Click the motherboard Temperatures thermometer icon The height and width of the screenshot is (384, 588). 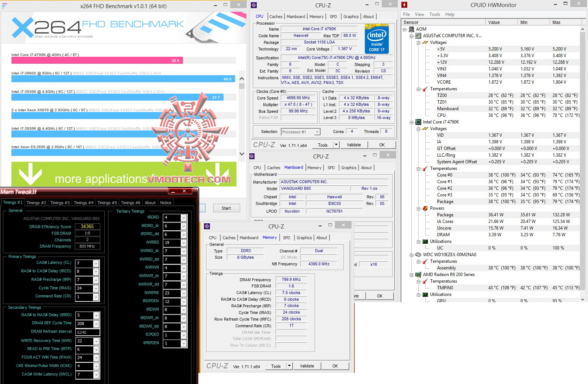click(x=425, y=89)
